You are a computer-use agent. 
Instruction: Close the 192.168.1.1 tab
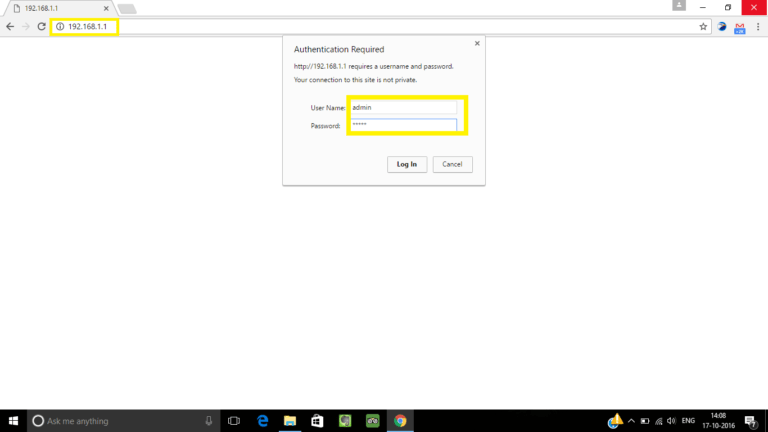pyautogui.click(x=106, y=8)
